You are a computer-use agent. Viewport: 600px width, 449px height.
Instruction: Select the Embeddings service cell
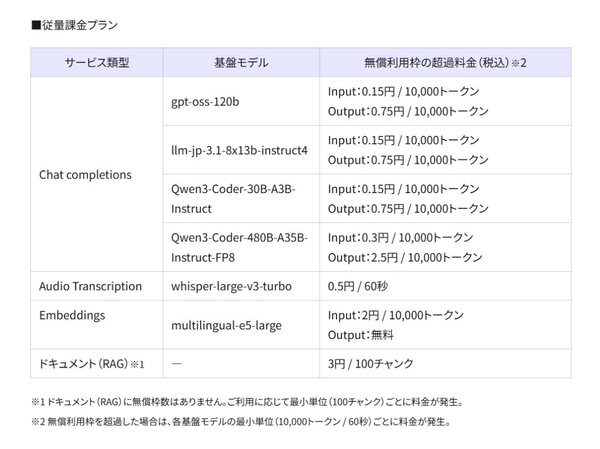click(72, 314)
